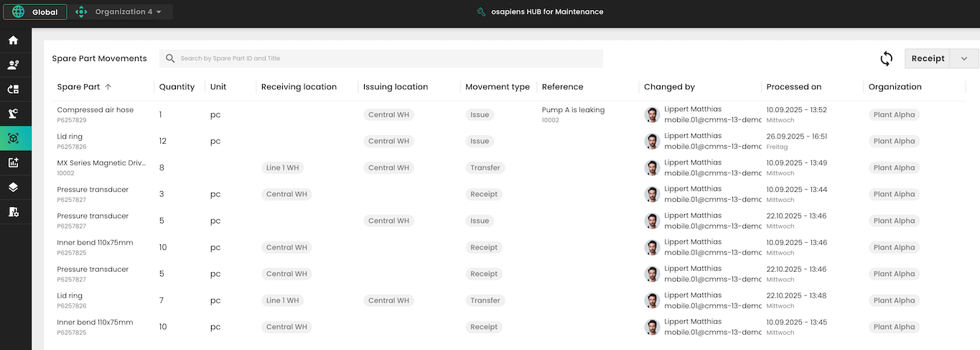Click the Movement type column header
980x350 pixels.
pyautogui.click(x=497, y=87)
